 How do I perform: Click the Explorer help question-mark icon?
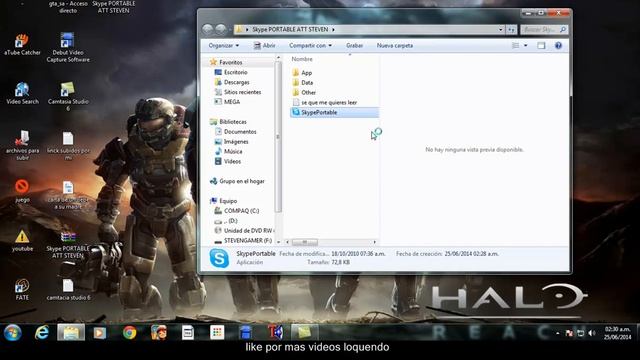[x=558, y=45]
